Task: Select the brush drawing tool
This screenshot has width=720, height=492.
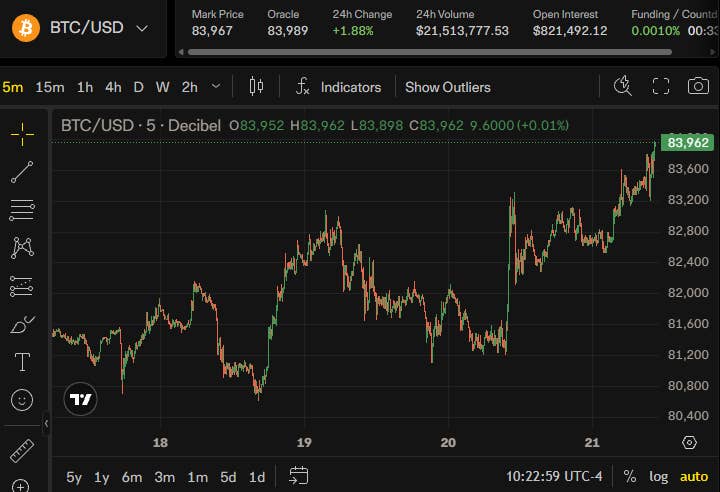Action: [x=22, y=324]
